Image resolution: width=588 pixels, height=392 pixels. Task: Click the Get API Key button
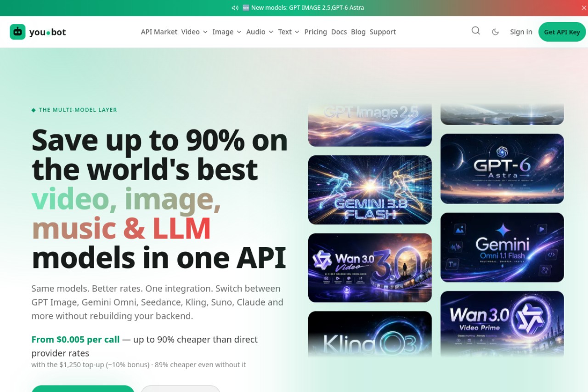tap(562, 32)
